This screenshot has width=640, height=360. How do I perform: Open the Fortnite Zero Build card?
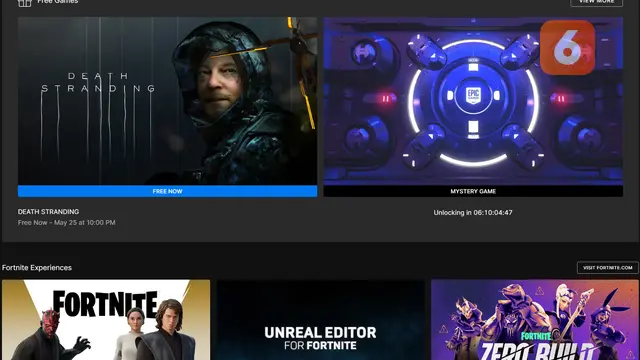535,320
